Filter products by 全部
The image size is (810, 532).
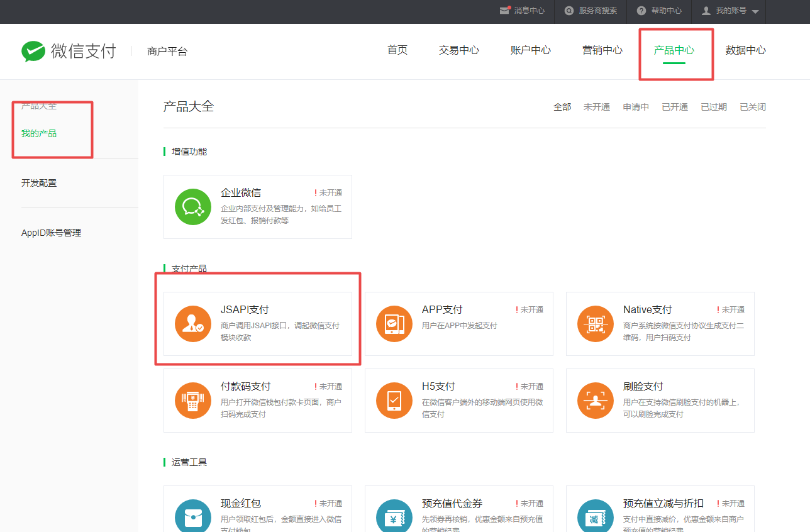[x=562, y=107]
